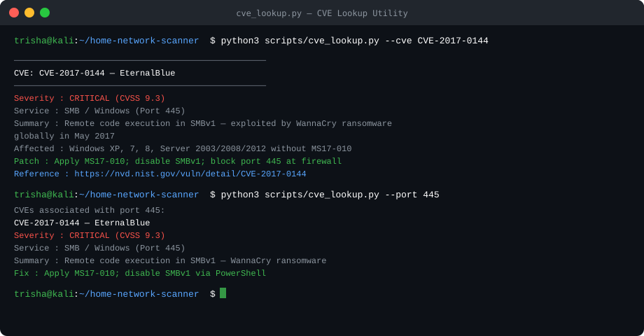Click the first 'Severity : CRITICAL (CVSS 9.3)' line

tap(90, 98)
